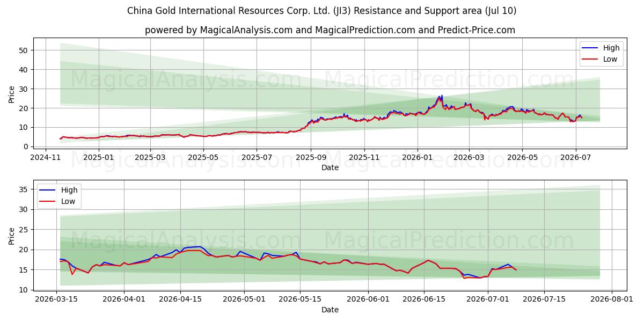Viewport: 644px width, 322px height.
Task: Click the '2024-11' tick label
Action: 45,157
